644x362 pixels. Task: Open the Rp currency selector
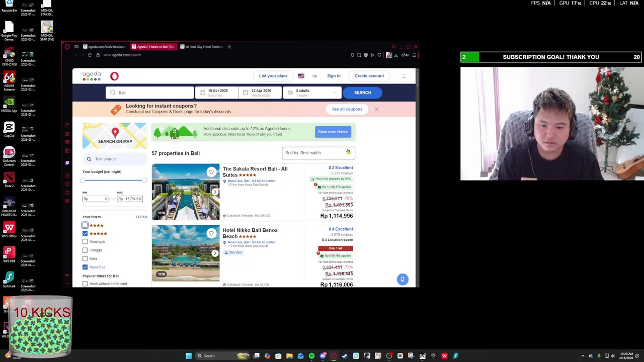point(314,76)
